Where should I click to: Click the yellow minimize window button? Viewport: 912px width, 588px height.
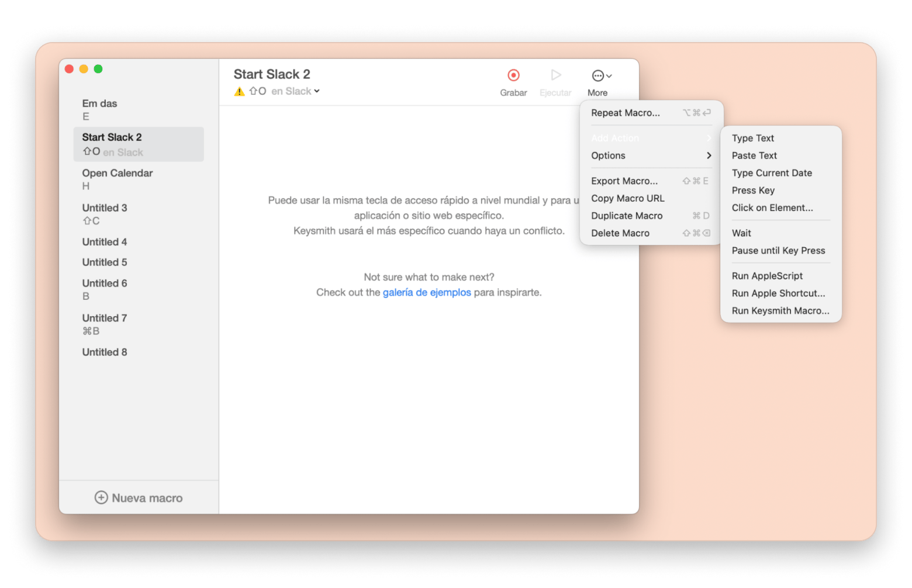(84, 69)
